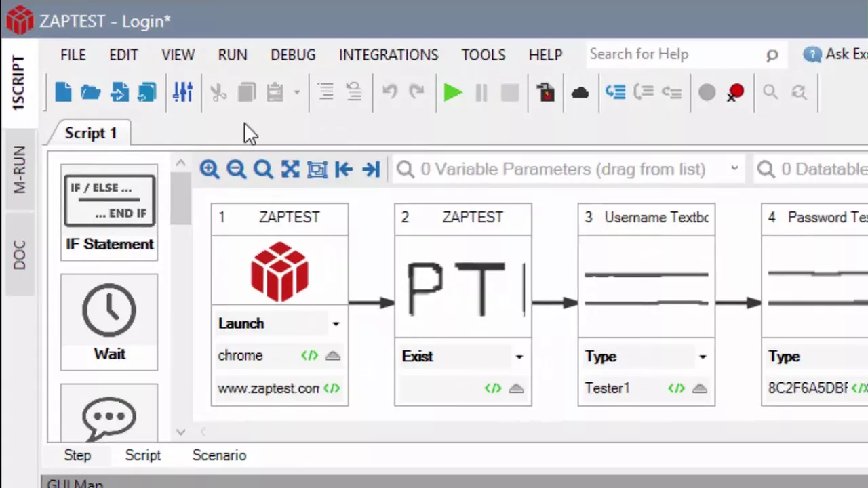Screen dimensions: 868x488
Task: Open the RUN menu
Action: 233,55
